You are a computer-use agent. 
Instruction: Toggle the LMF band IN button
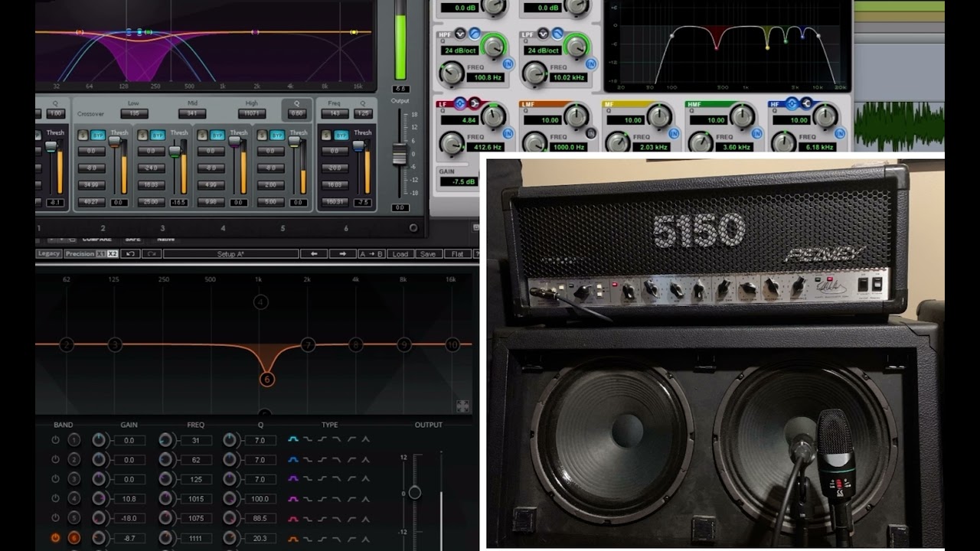click(590, 134)
